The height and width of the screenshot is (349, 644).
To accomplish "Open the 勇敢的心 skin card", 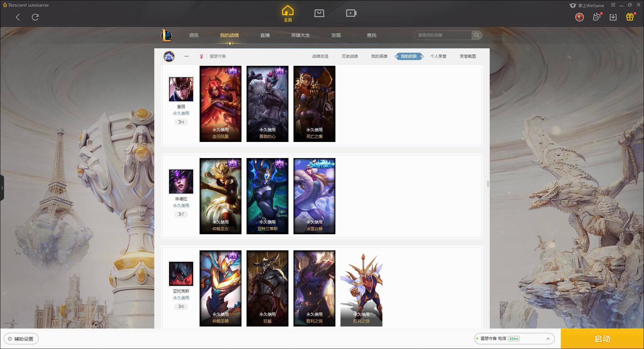I will [x=267, y=104].
